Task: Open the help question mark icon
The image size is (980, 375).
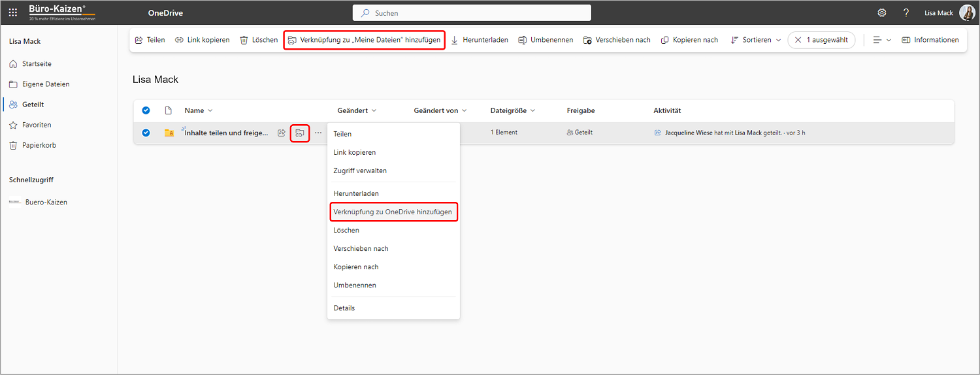Action: point(906,12)
